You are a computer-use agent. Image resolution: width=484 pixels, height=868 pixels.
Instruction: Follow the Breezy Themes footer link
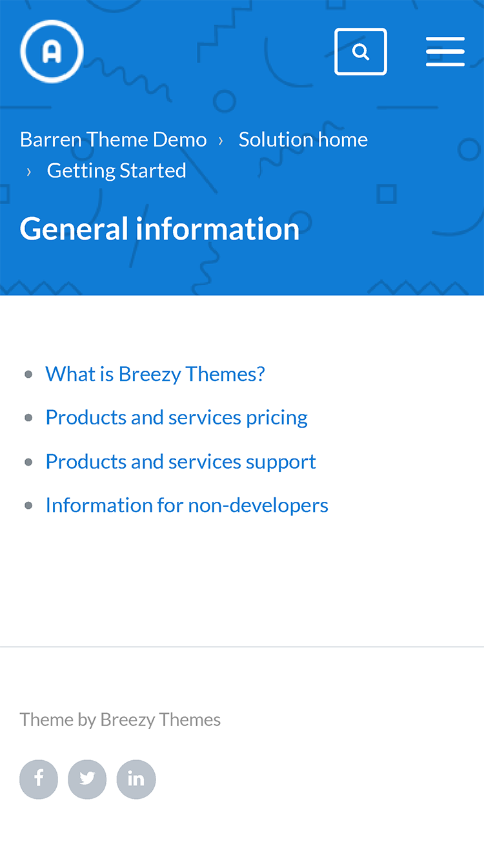[161, 719]
